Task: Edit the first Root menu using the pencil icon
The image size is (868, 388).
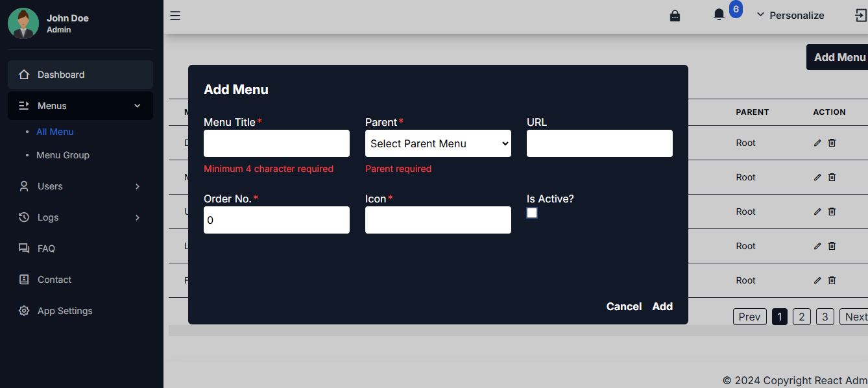Action: click(817, 143)
